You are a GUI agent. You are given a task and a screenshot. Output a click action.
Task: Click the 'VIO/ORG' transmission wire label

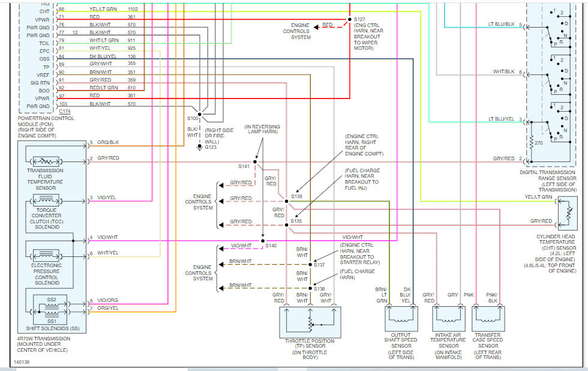tap(107, 301)
